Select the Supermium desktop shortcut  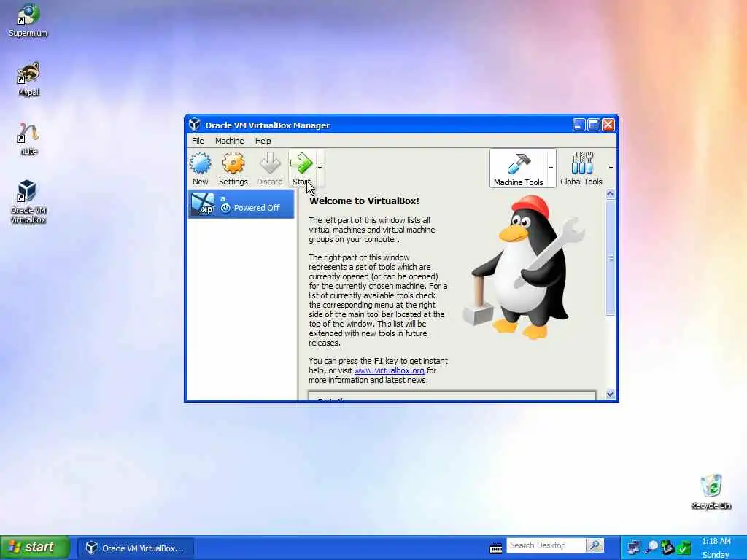28,20
